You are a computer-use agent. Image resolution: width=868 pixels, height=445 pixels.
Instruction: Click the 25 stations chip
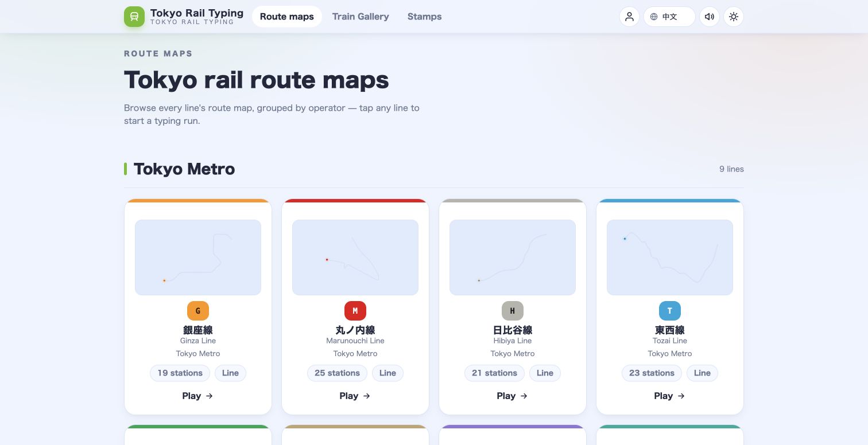coord(338,373)
